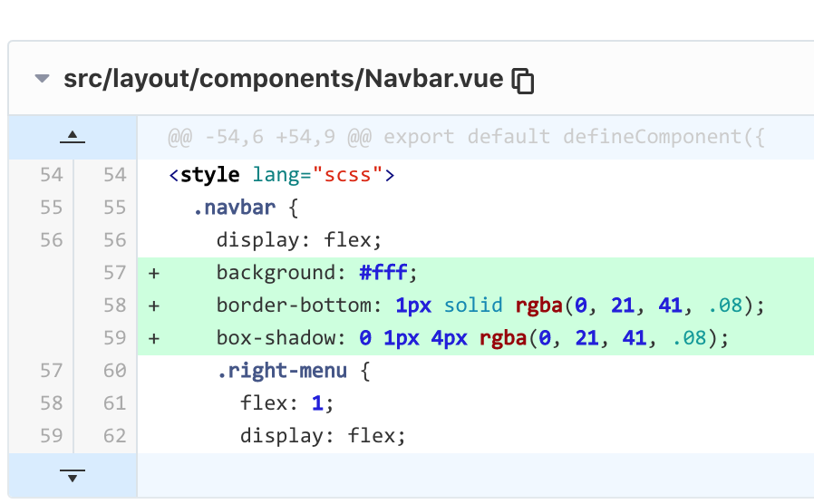The width and height of the screenshot is (814, 504).
Task: Select old line number 54
Action: (52, 175)
